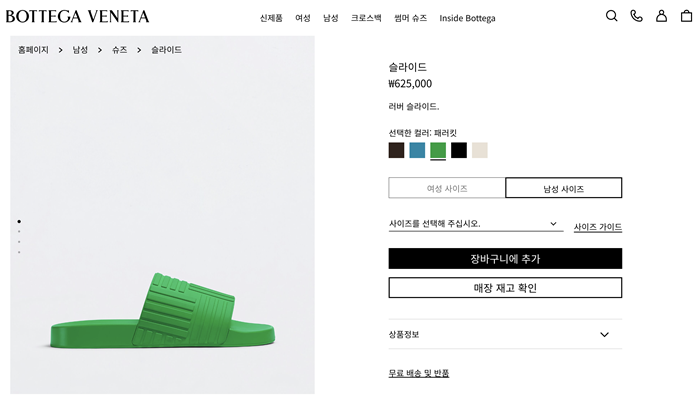Check in-store stock (매장 재고 확인)
Image resolution: width=700 pixels, height=408 pixels.
505,288
